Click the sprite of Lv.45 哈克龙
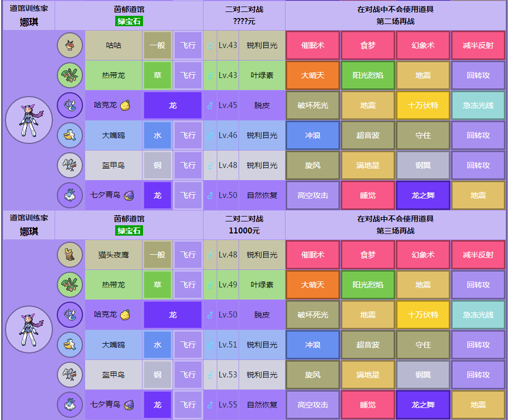Screen dimensions: 511x420 pyautogui.click(x=70, y=105)
